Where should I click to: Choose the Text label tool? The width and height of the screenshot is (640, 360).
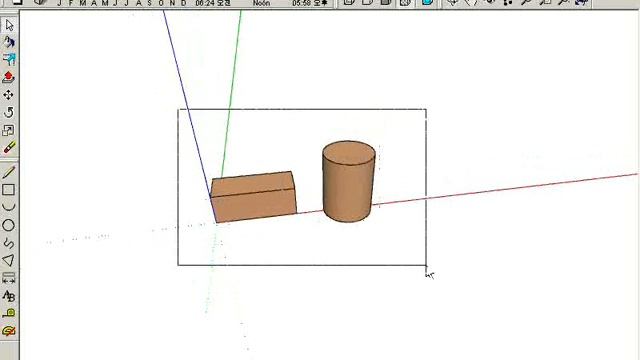pyautogui.click(x=9, y=296)
